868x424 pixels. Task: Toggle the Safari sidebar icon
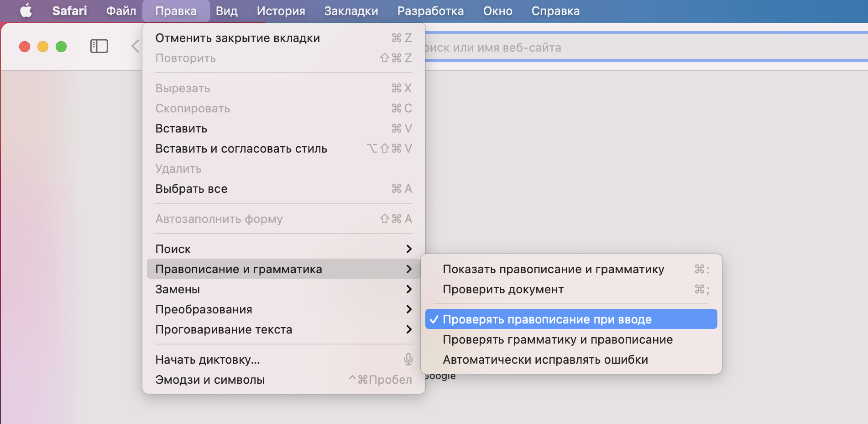[x=99, y=46]
